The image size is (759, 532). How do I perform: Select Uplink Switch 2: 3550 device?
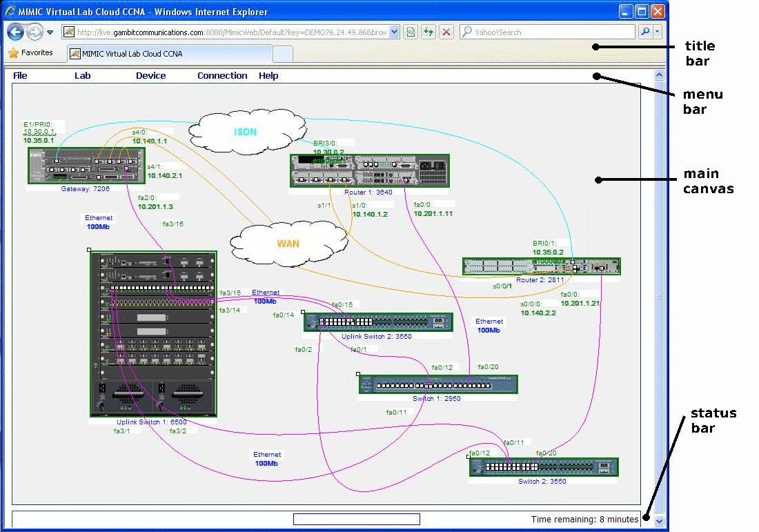(378, 322)
